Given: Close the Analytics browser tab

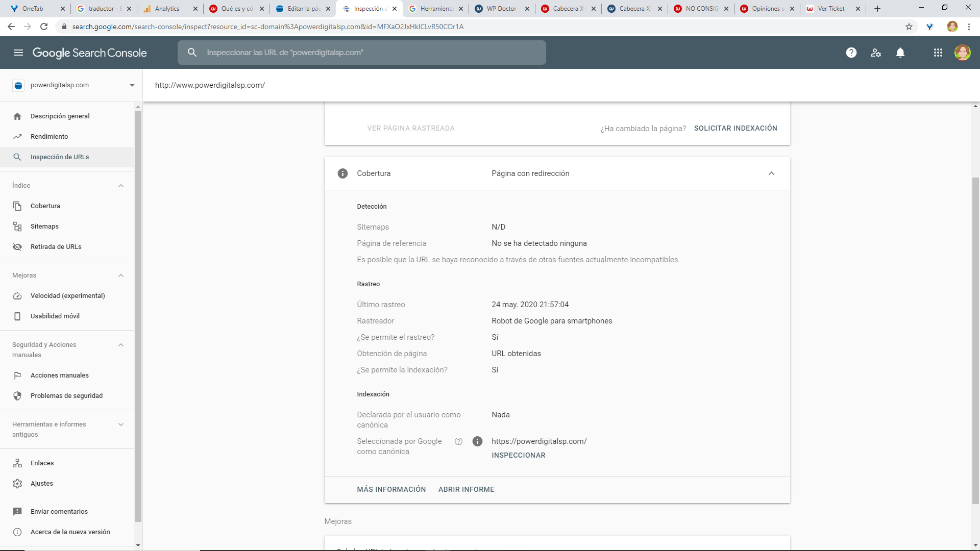Looking at the screenshot, I should pyautogui.click(x=195, y=9).
